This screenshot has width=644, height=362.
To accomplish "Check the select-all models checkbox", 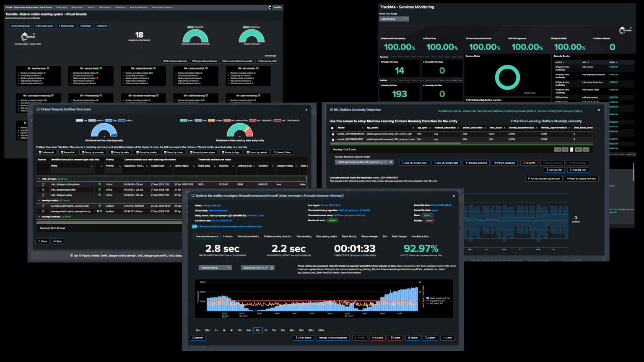I will point(332,128).
